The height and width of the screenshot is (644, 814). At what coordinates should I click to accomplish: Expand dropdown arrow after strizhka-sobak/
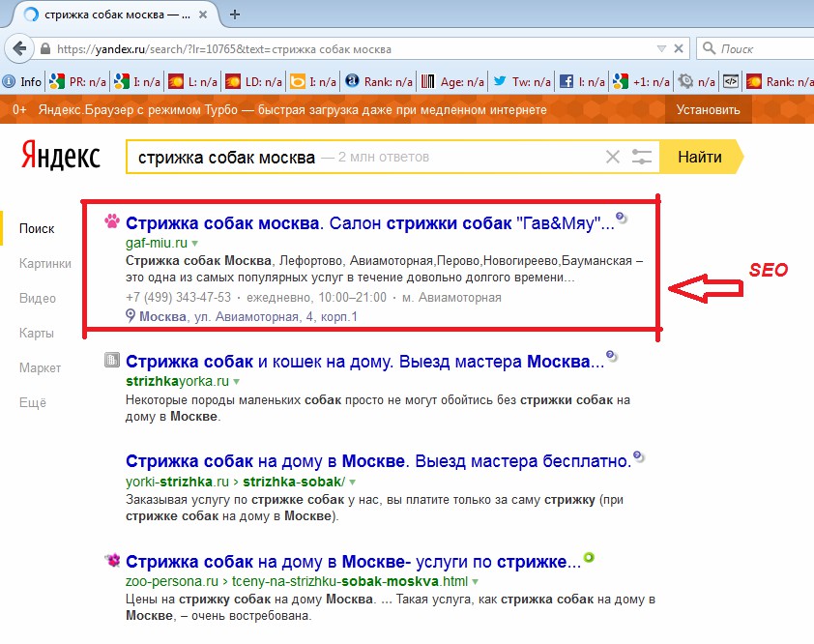click(353, 482)
